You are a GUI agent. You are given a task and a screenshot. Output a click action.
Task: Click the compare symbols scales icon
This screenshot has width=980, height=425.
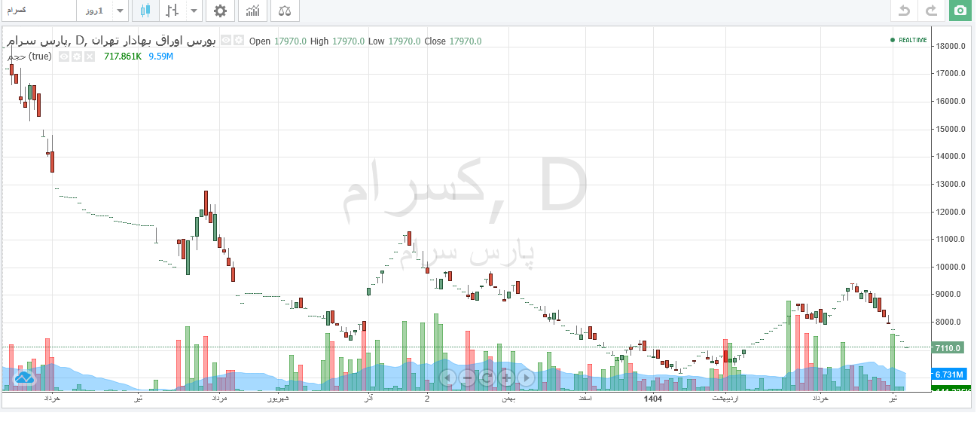click(x=285, y=11)
